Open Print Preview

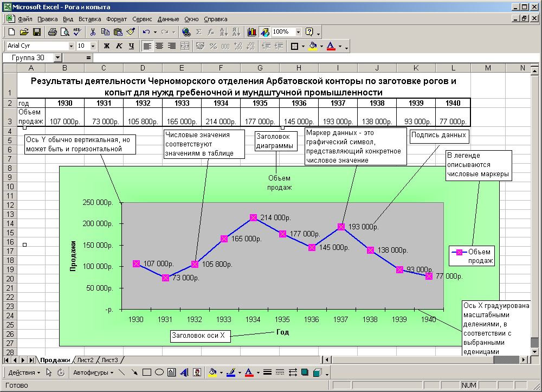pyautogui.click(x=64, y=32)
